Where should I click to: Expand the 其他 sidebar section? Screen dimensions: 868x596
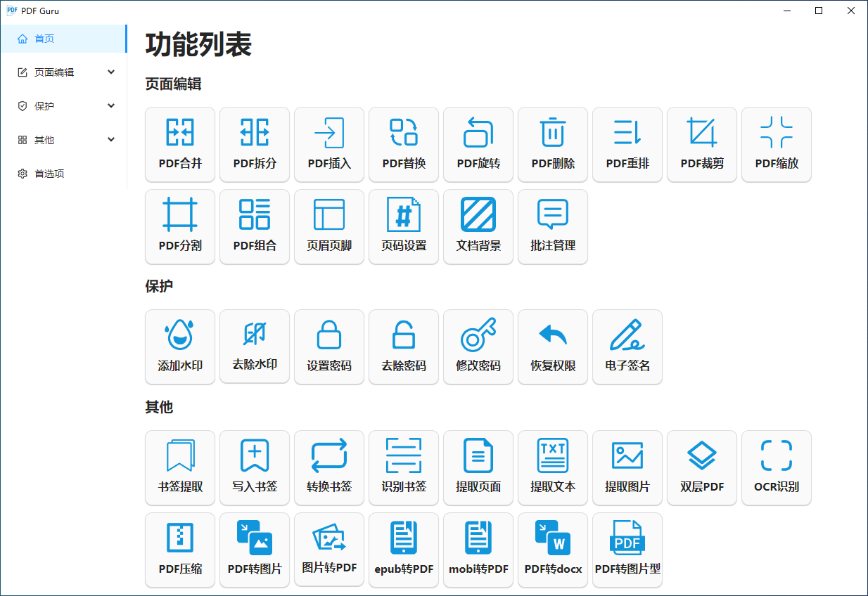click(x=63, y=139)
